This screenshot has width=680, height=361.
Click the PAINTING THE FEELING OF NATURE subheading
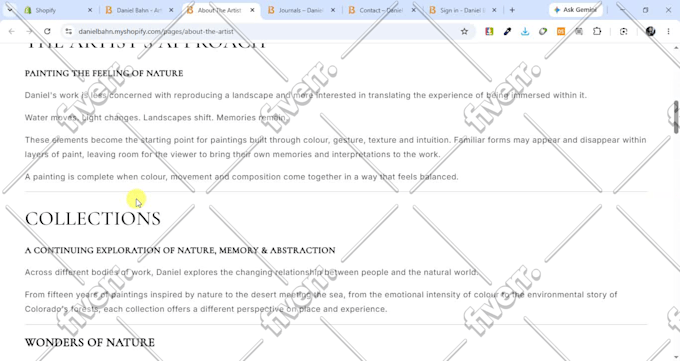click(x=104, y=73)
